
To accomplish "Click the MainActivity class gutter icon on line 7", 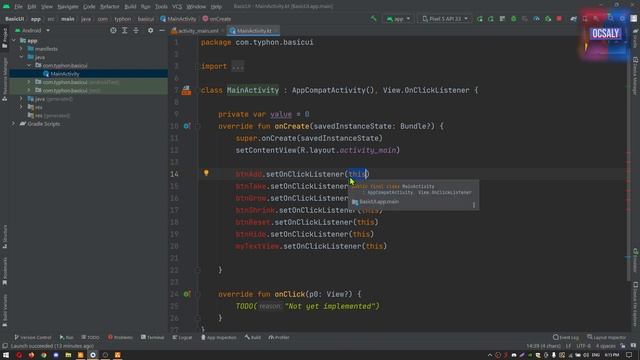I will point(187,90).
